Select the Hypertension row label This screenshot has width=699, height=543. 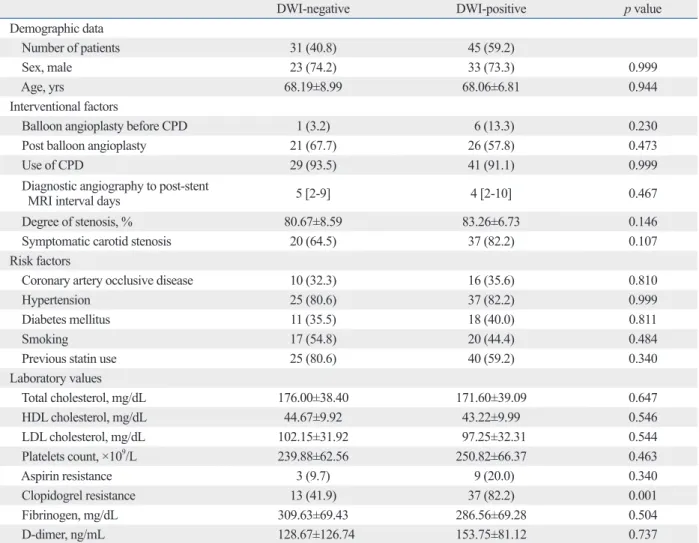click(x=56, y=300)
